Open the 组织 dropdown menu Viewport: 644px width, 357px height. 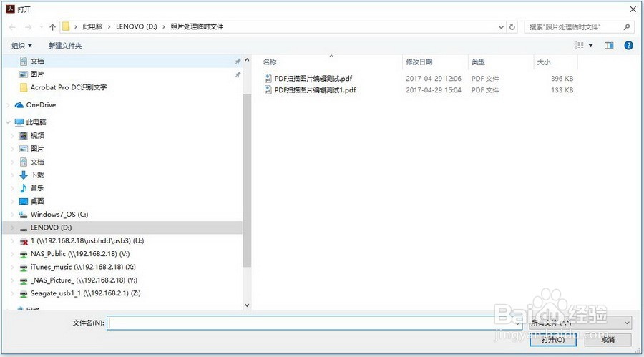tap(21, 46)
